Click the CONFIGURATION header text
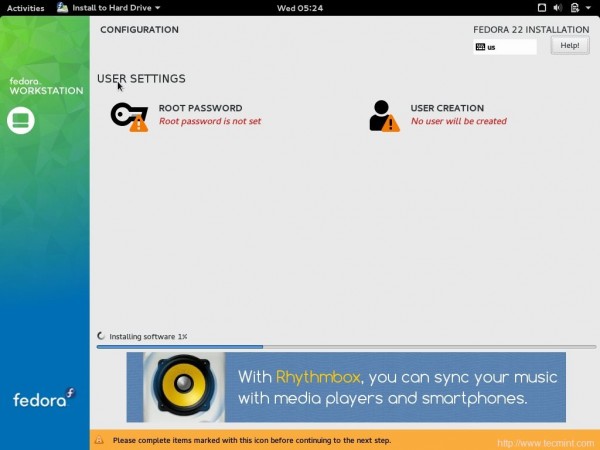 (139, 30)
